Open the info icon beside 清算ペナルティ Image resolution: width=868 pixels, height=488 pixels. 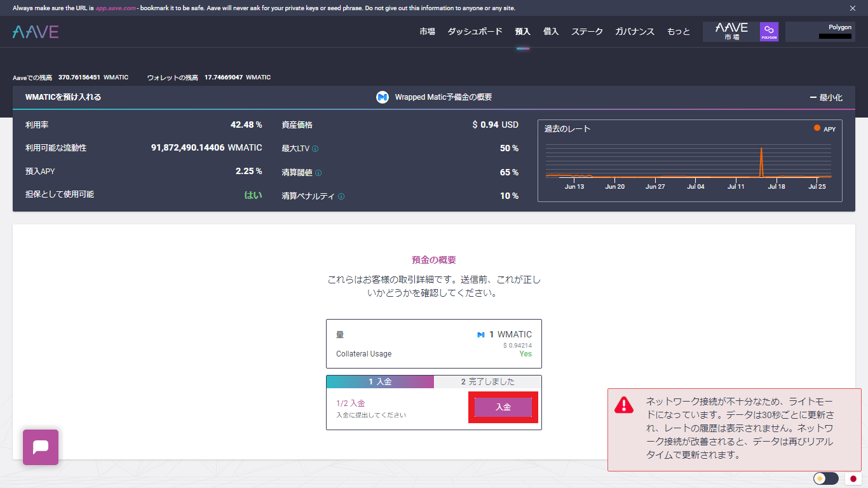click(342, 196)
